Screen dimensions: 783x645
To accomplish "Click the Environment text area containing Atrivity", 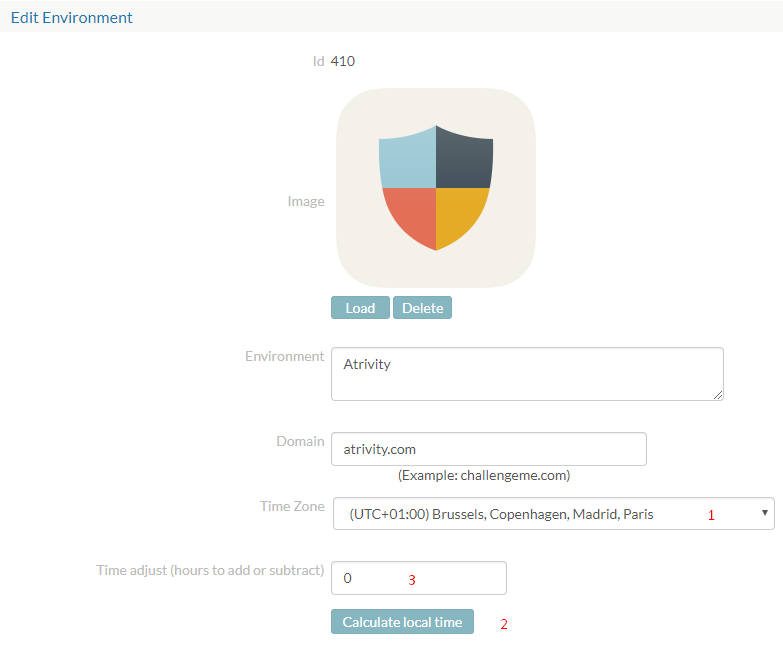I will tap(527, 374).
